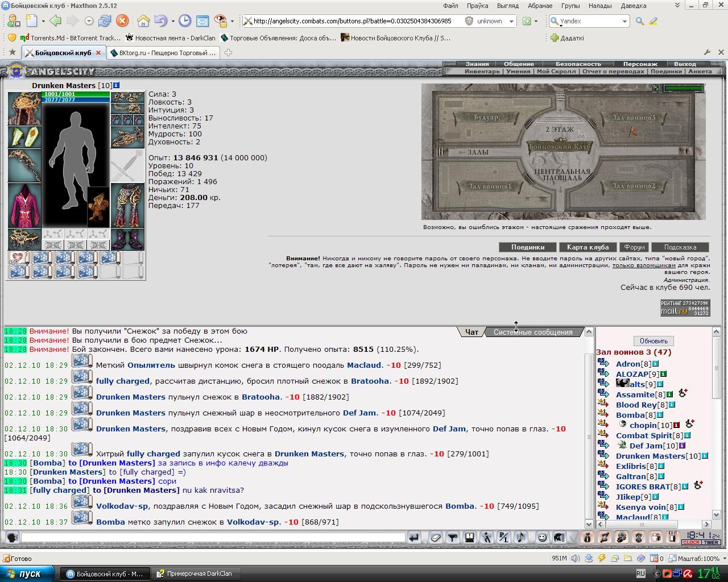This screenshot has height=582, width=728.
Task: Click the Windows пуск Start button
Action: 27,573
